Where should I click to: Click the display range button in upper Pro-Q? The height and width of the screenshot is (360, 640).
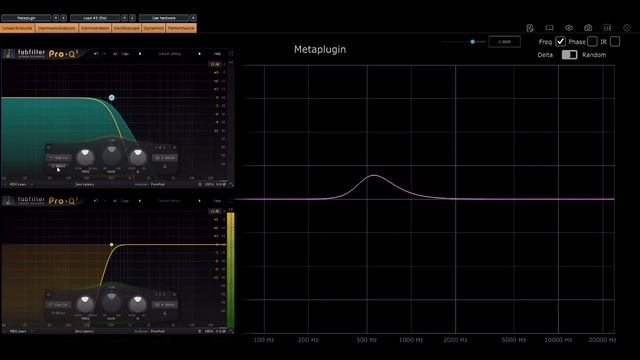coord(215,64)
